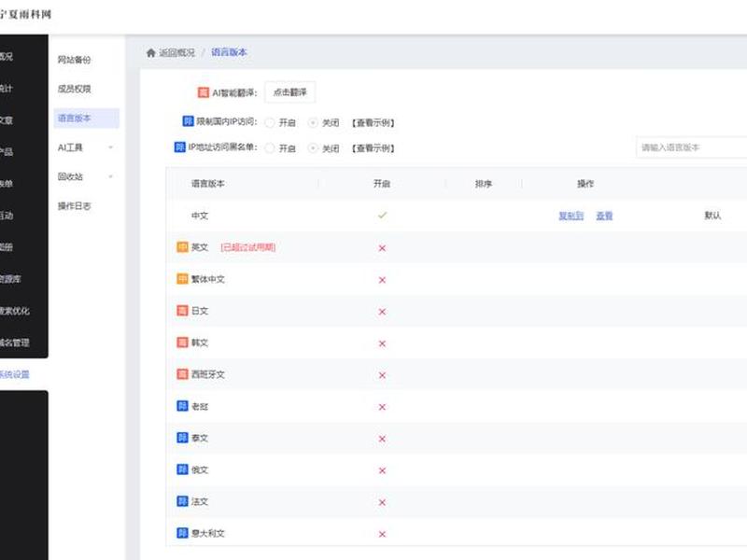Click the 中文 language name
Screen dimensions: 747x560
pos(200,216)
